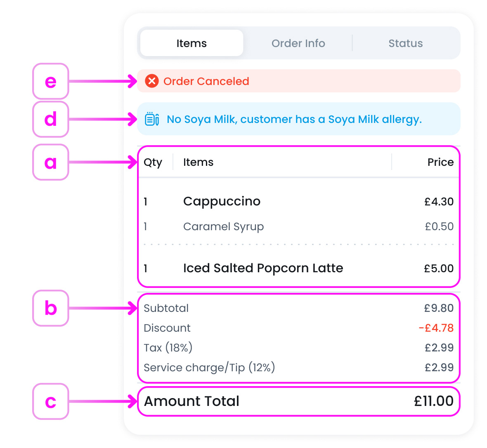Click the arrow pointing to the Order Canceled banner
The image size is (487, 448).
[x=103, y=81]
